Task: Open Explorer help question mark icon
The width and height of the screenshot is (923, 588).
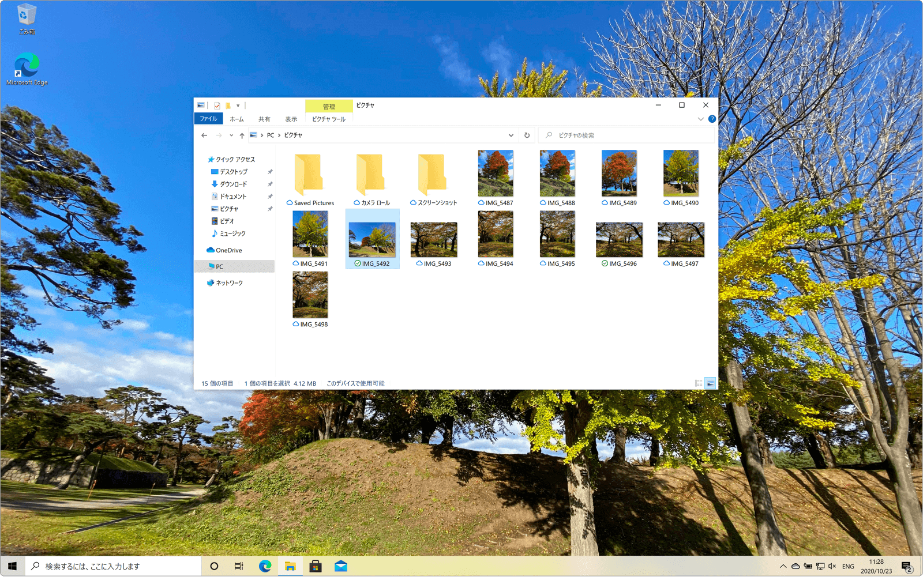Action: click(712, 119)
